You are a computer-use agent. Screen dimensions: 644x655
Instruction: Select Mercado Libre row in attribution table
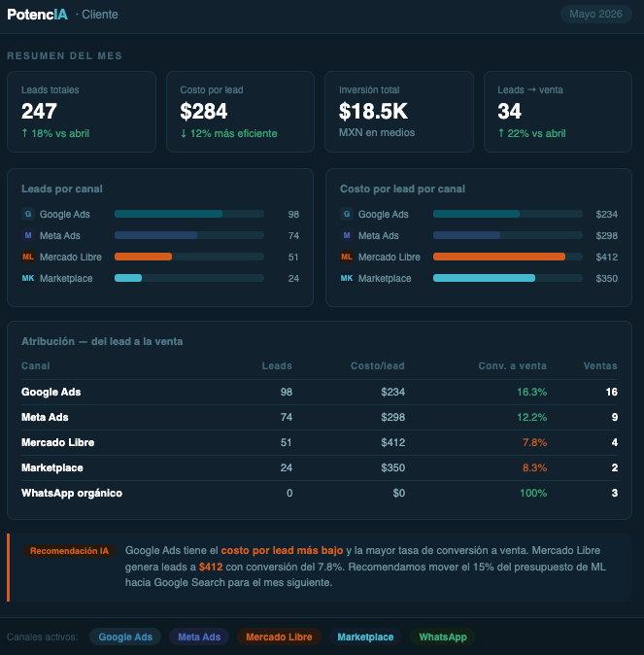click(x=320, y=442)
